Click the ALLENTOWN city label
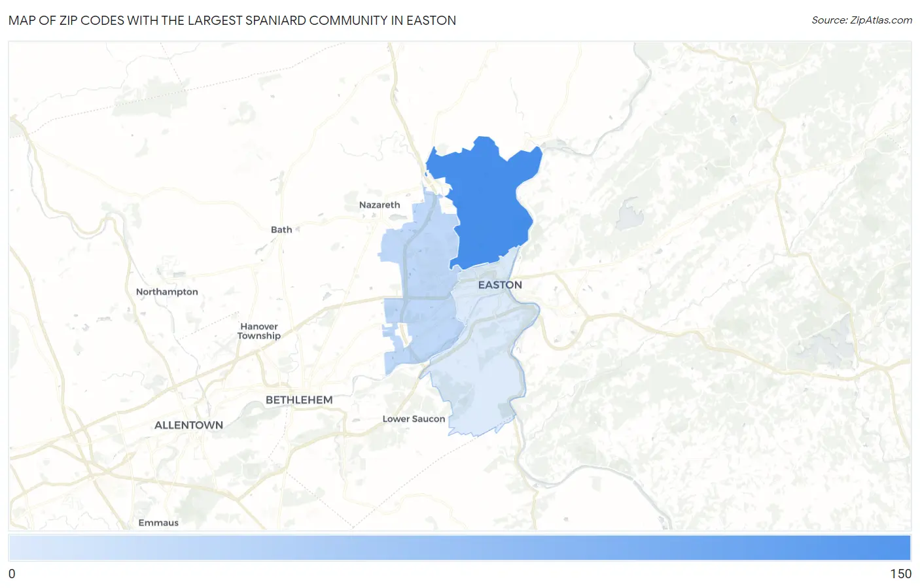Viewport: 920px width, 588px height. [188, 425]
